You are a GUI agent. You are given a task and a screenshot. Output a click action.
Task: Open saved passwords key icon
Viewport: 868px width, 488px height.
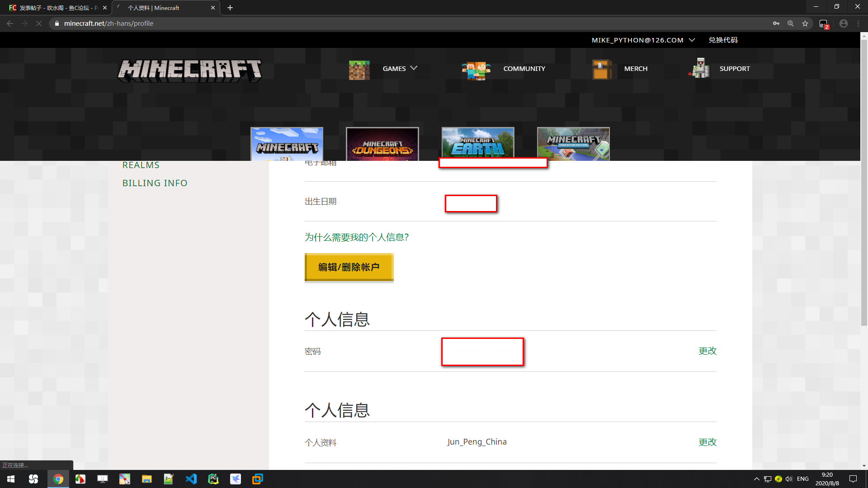pos(776,23)
